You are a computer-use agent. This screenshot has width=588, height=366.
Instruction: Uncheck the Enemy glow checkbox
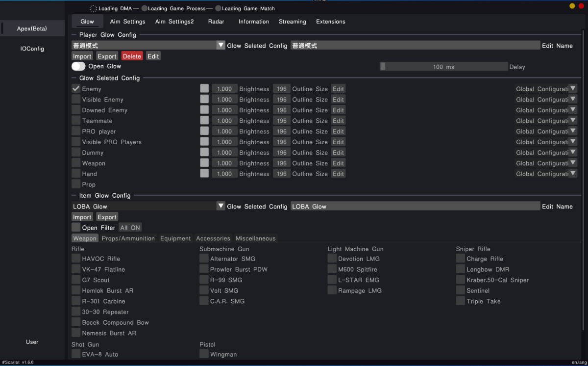(x=76, y=89)
